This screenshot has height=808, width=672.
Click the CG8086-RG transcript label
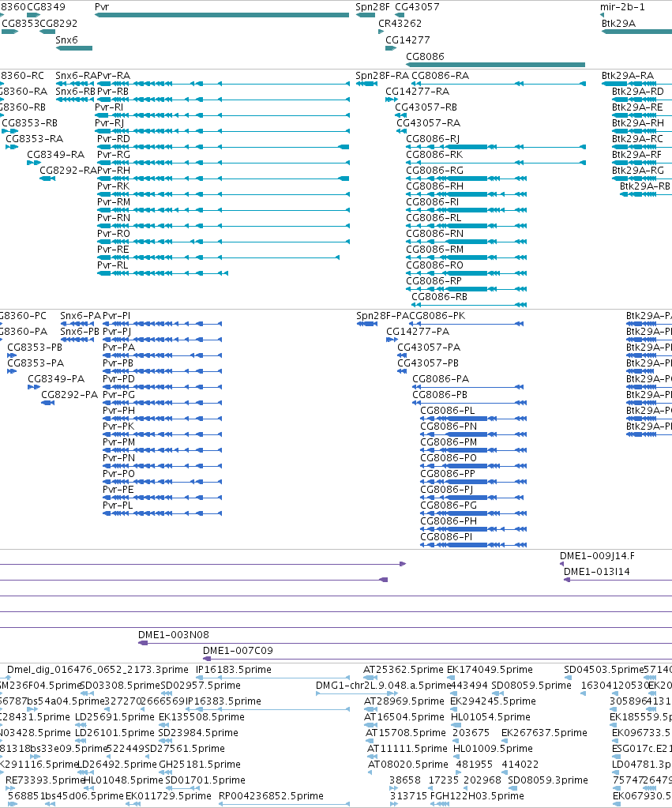(x=435, y=171)
